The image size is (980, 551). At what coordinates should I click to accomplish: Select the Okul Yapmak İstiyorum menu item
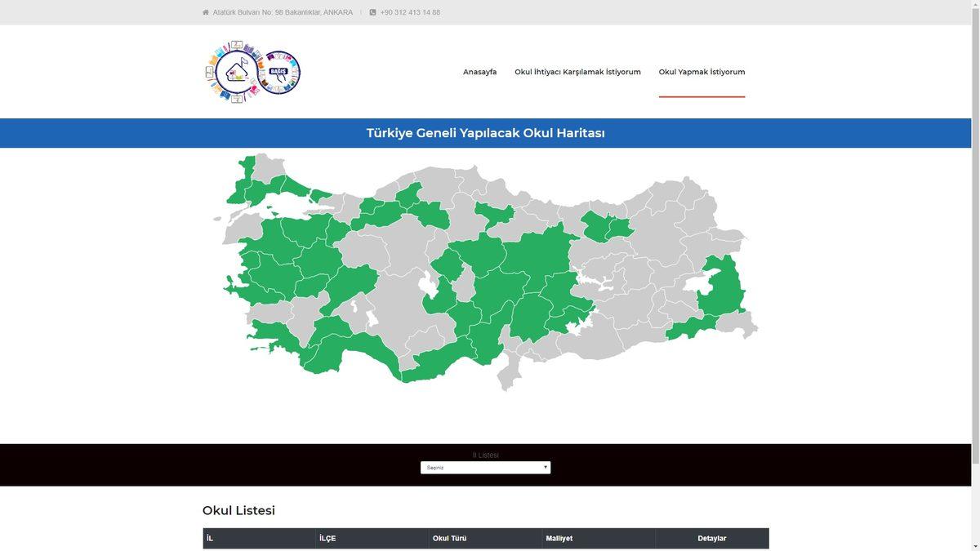tap(702, 72)
